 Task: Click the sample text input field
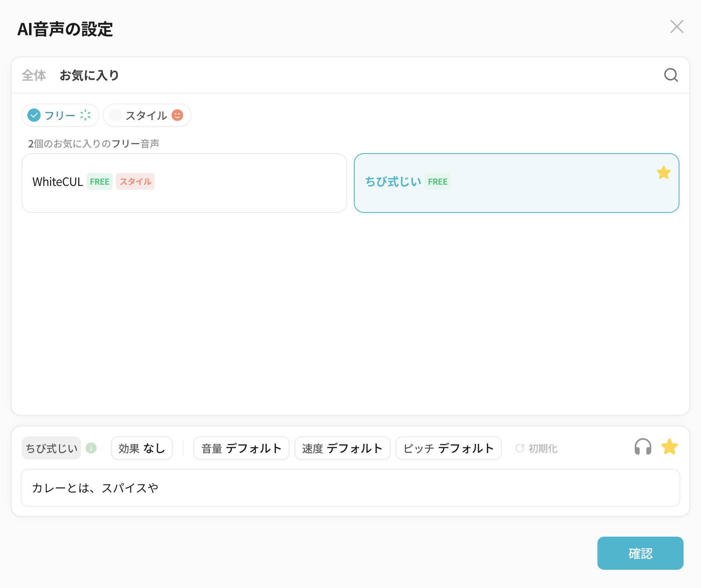350,488
